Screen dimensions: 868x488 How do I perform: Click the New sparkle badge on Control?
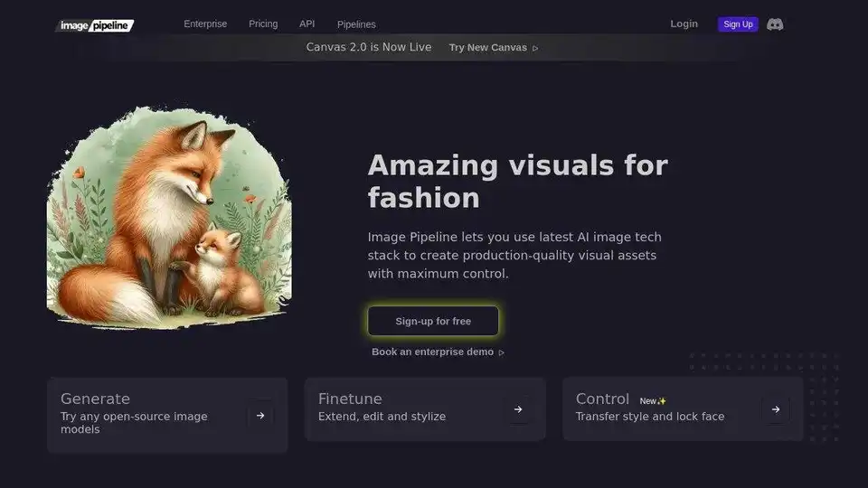coord(653,400)
